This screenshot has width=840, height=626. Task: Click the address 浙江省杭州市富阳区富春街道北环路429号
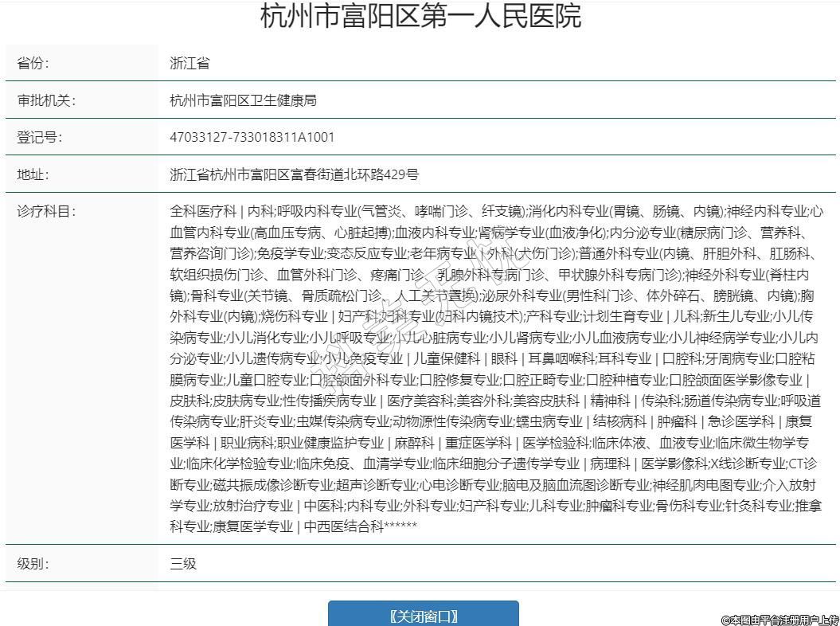coord(294,174)
